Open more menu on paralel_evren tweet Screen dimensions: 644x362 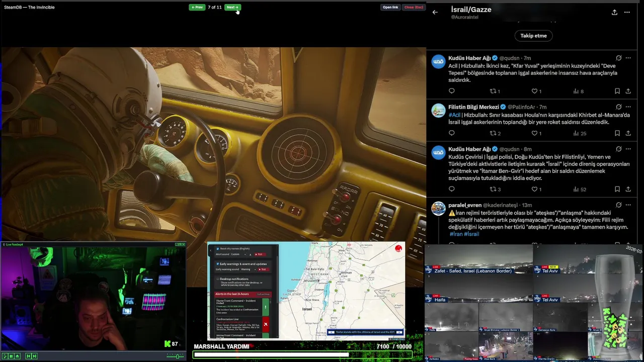click(628, 205)
